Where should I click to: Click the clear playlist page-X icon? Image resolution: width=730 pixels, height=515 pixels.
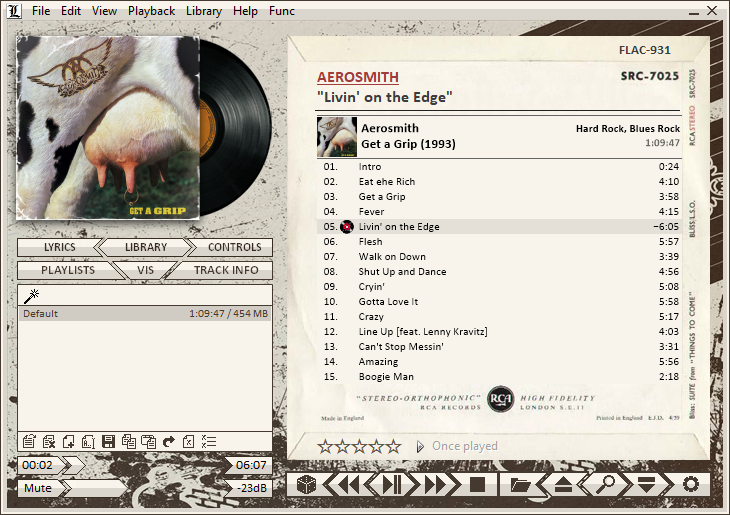point(189,441)
